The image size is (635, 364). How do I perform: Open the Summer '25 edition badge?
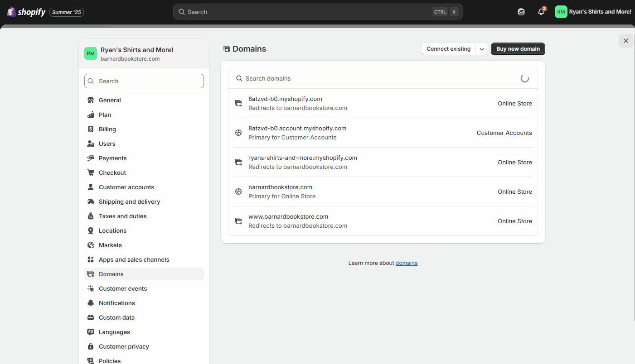pyautogui.click(x=67, y=12)
